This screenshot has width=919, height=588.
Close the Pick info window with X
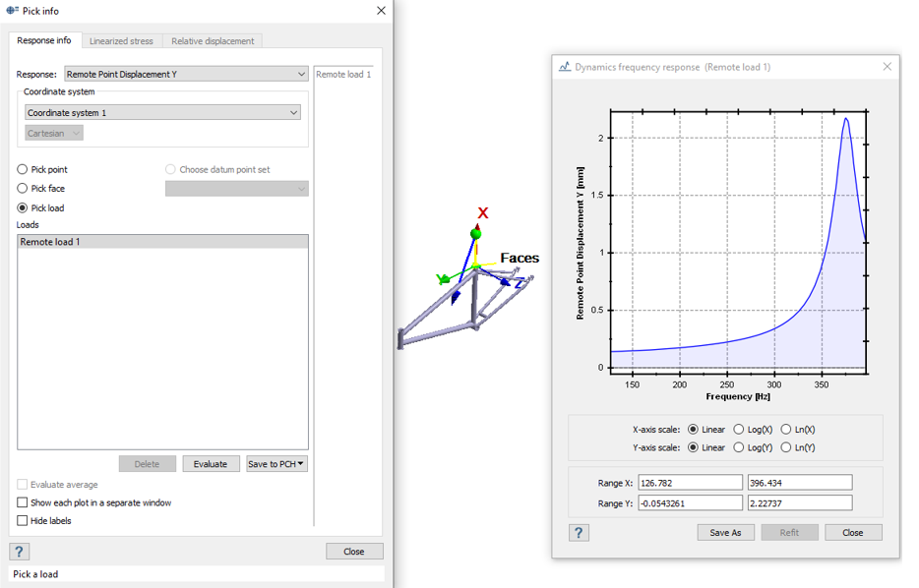(x=381, y=11)
